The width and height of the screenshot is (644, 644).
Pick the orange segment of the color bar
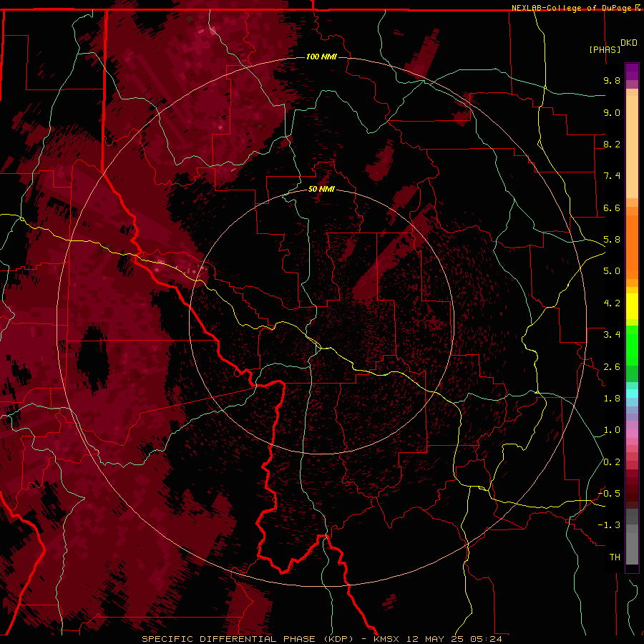point(632,246)
